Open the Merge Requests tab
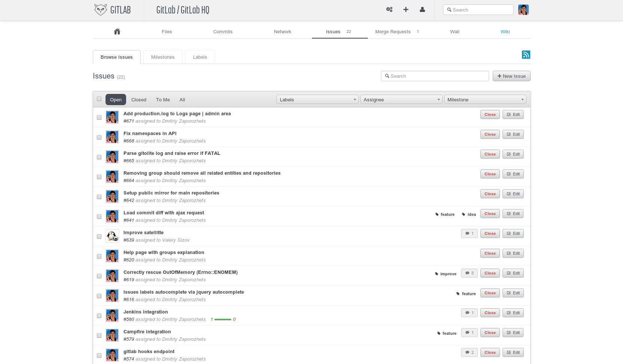The width and height of the screenshot is (623, 364). [393, 32]
